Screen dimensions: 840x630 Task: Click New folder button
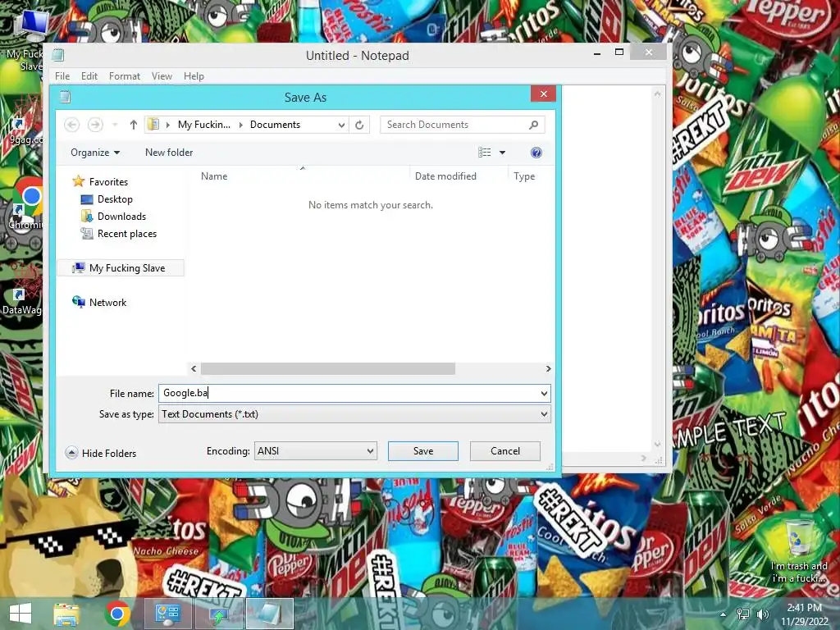click(x=169, y=153)
